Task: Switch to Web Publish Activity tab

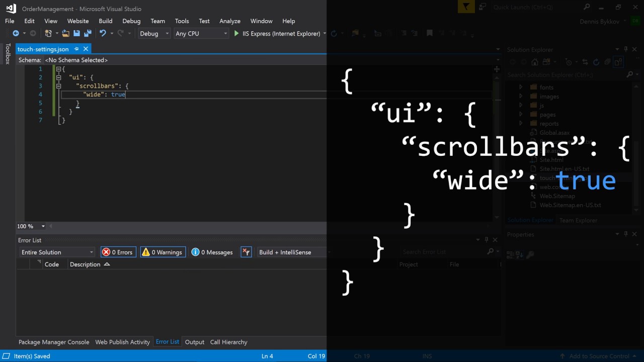Action: [123, 342]
